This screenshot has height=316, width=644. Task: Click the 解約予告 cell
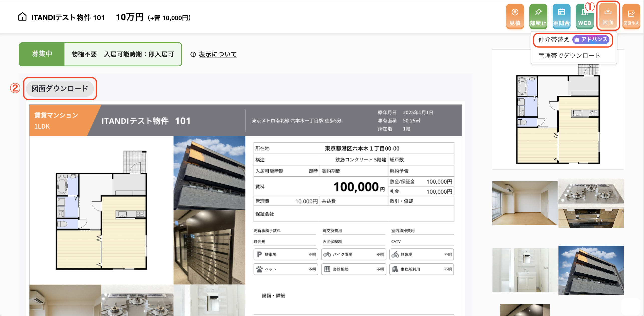[421, 171]
